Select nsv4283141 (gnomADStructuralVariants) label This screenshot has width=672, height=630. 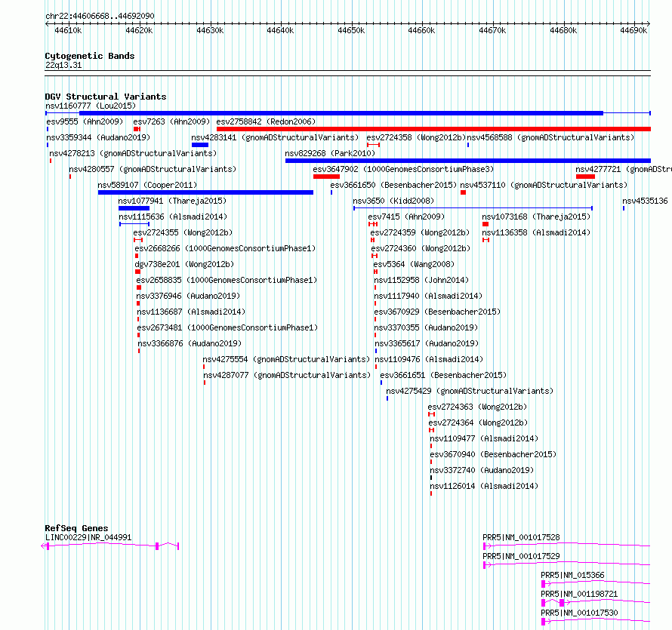(275, 137)
